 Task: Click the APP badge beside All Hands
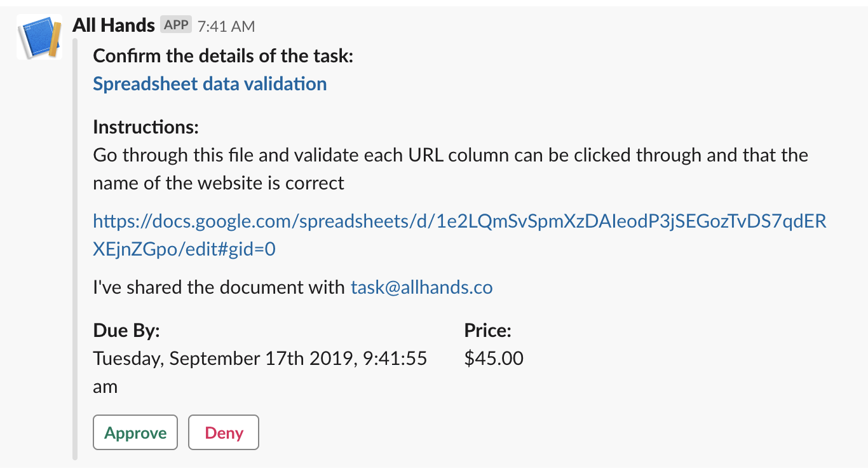(x=176, y=25)
